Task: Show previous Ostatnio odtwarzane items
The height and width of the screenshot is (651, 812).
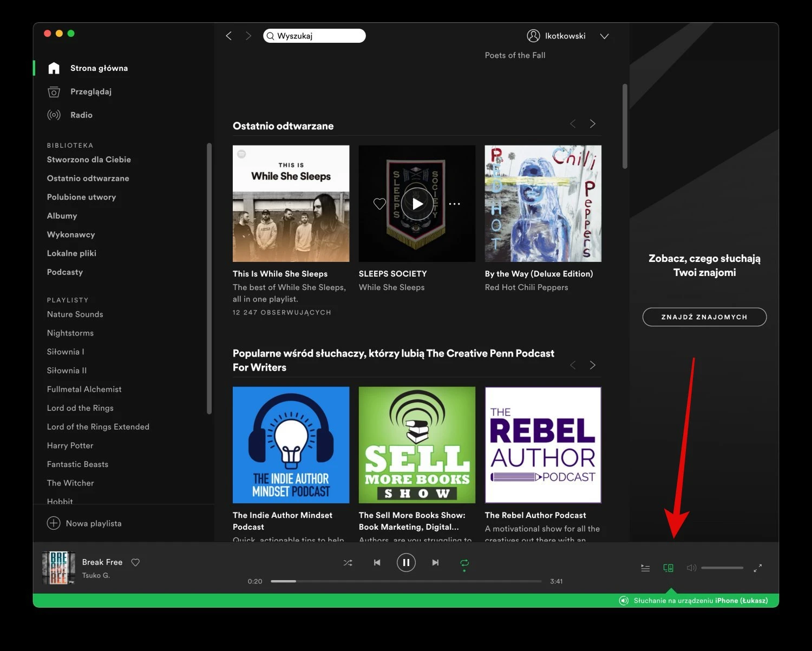Action: click(x=573, y=124)
